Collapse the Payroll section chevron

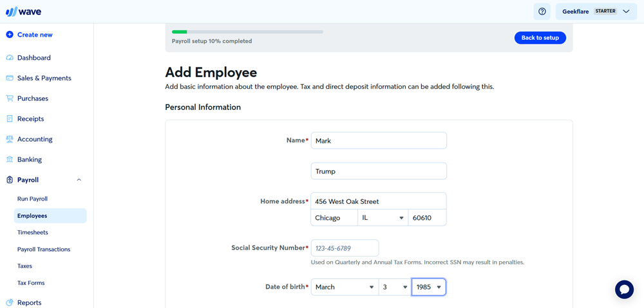(x=79, y=180)
